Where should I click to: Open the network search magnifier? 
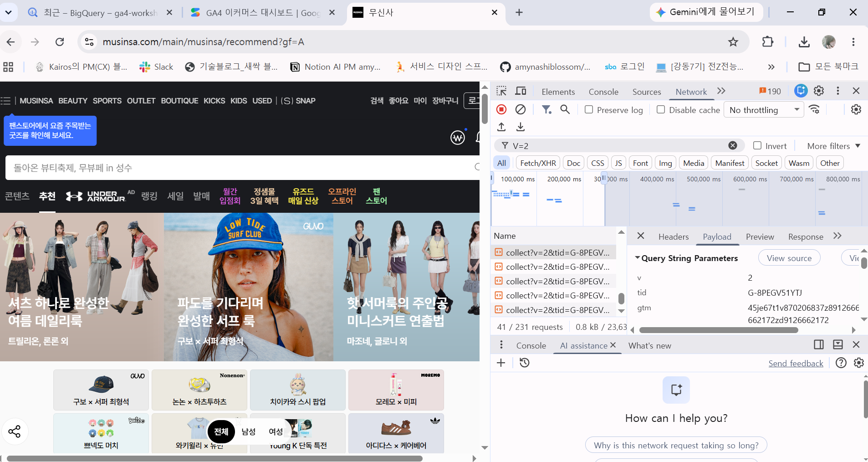565,109
